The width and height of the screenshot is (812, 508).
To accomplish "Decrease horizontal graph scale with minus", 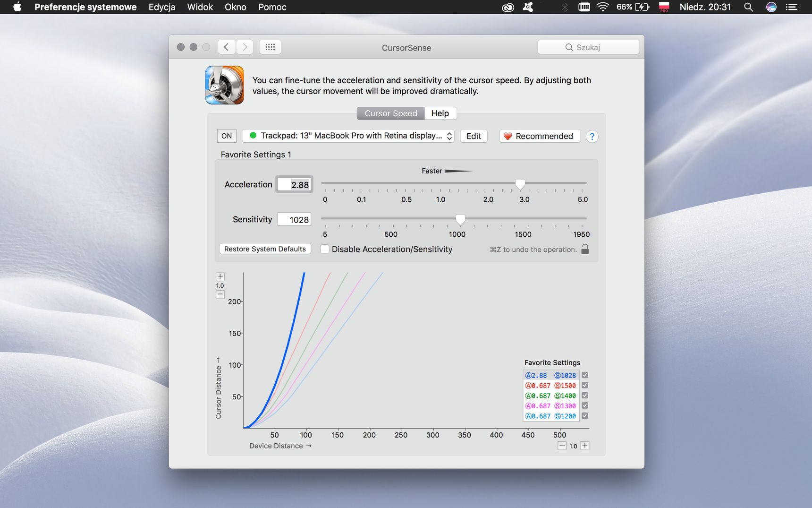I will 562,446.
